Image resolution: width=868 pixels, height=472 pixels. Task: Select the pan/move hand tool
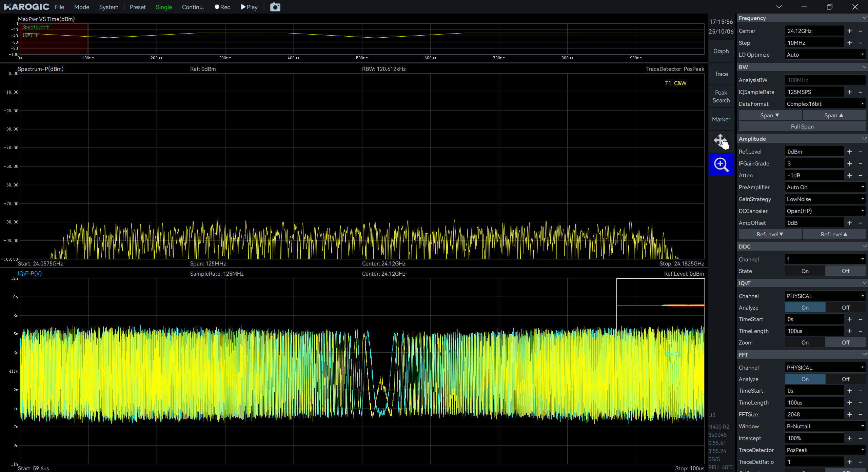point(721,141)
